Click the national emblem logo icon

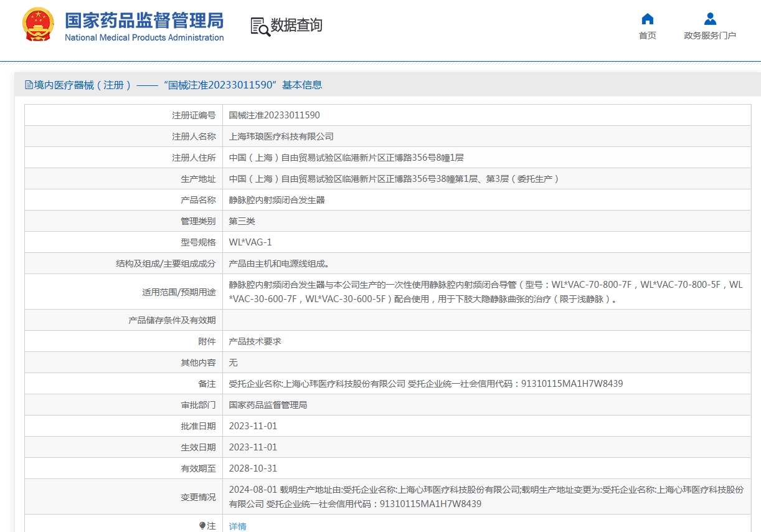37,25
